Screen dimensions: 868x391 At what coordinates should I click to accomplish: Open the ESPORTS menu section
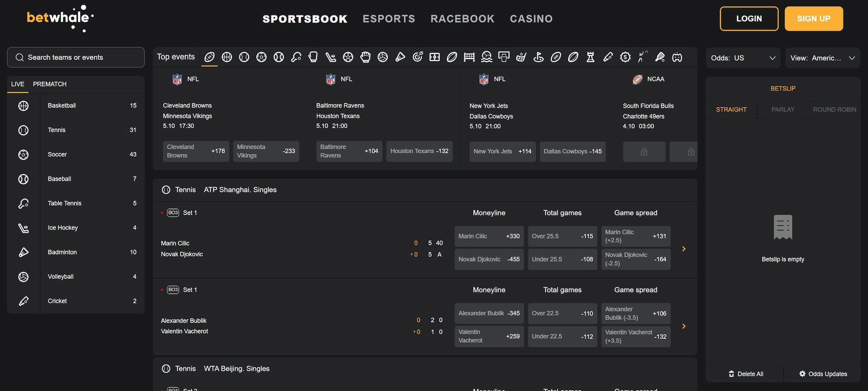coord(389,19)
